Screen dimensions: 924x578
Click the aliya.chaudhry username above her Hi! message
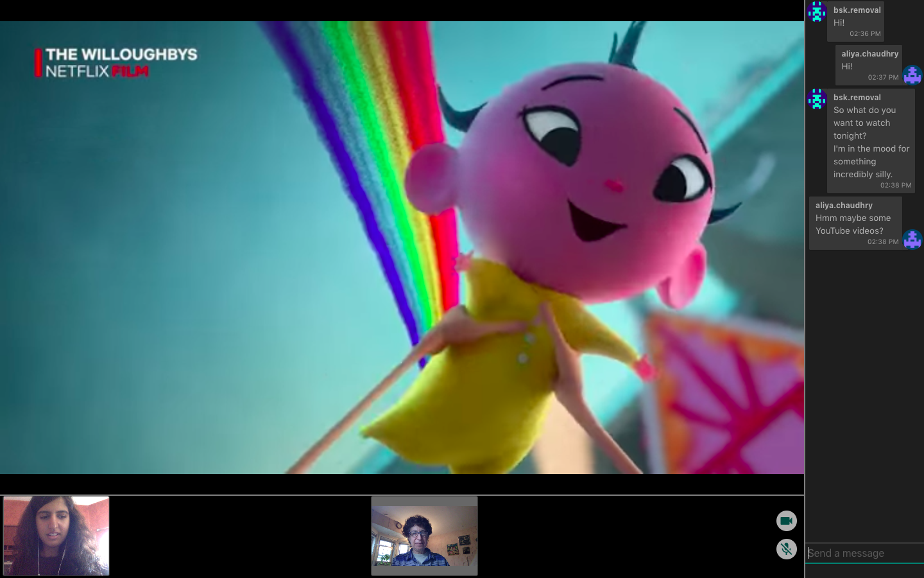coord(869,54)
